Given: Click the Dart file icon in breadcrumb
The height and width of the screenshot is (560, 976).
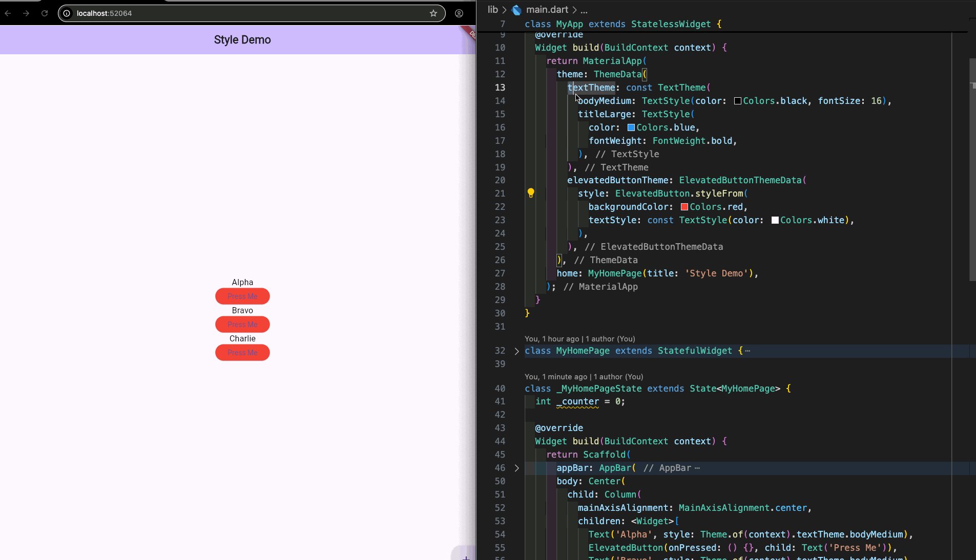Looking at the screenshot, I should click(516, 9).
